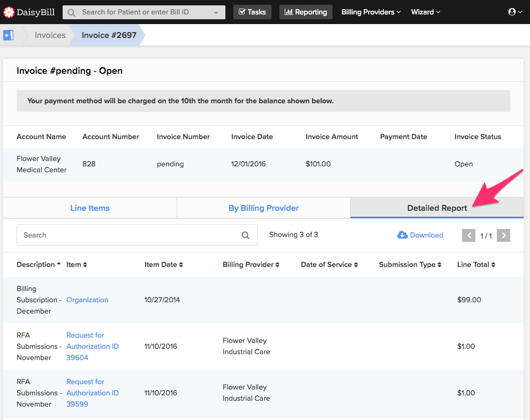Select the Detailed Report tab

437,208
